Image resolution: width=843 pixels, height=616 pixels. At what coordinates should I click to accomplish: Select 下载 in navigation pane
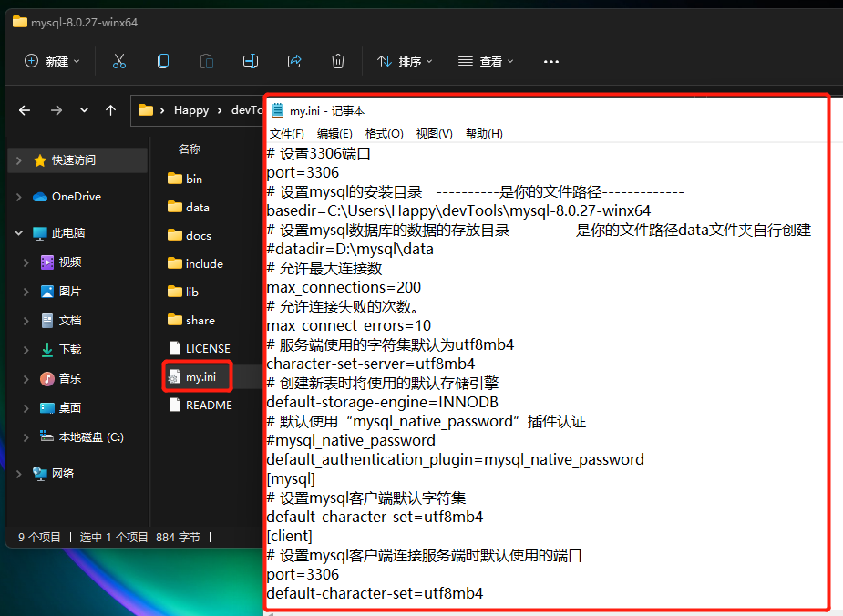coord(61,349)
